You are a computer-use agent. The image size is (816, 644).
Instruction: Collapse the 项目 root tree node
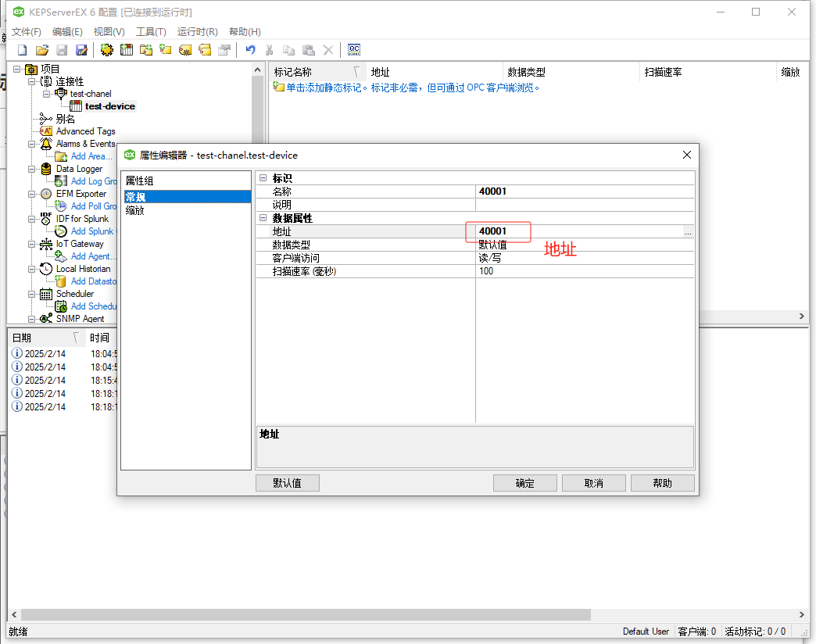point(17,69)
